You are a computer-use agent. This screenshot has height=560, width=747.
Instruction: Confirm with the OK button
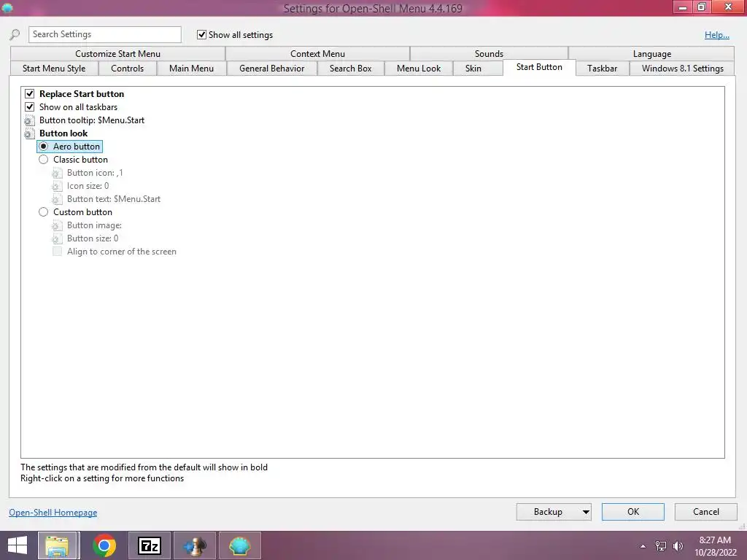click(633, 512)
